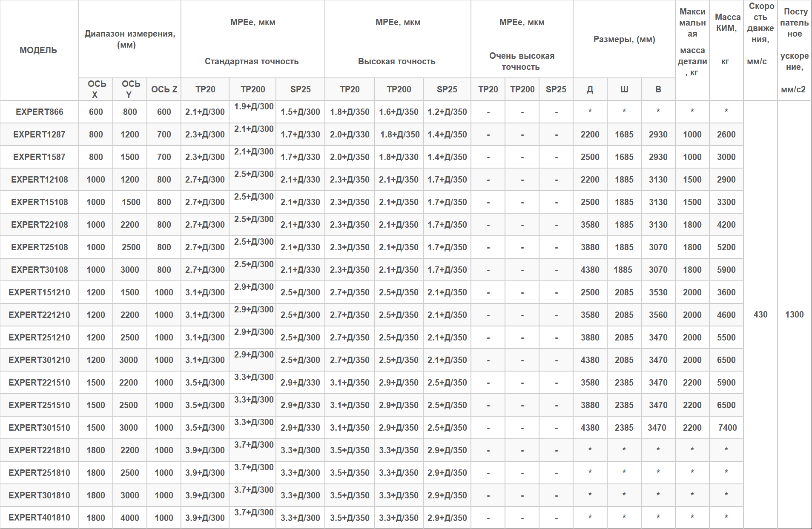Click the Очень высокая точность header
The image size is (812, 529).
coord(522,61)
